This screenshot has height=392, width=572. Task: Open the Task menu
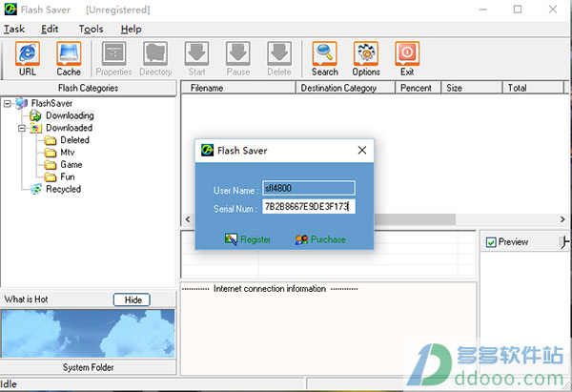pos(14,29)
